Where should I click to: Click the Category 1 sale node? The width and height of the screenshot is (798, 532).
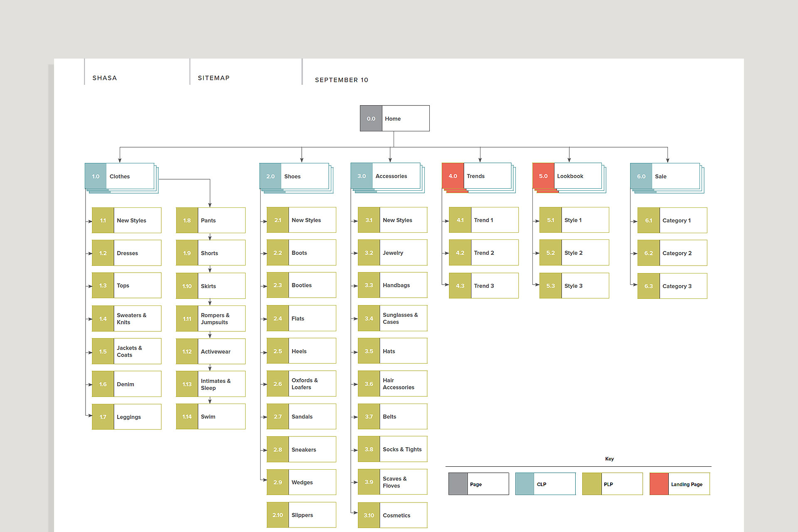coord(672,220)
